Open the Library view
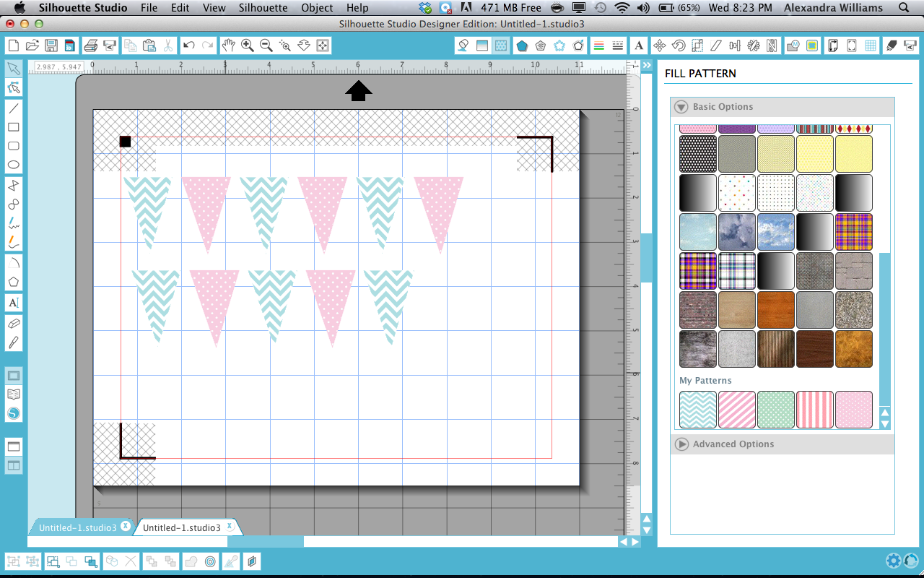The image size is (924, 578). click(x=13, y=394)
